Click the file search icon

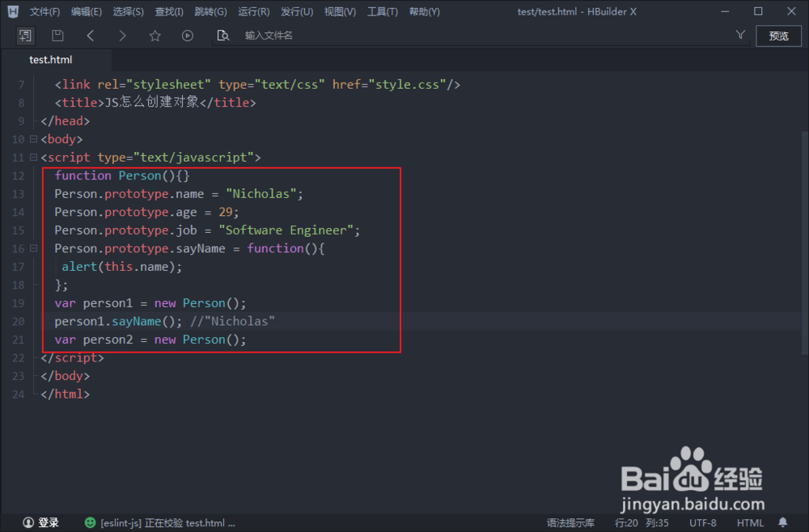click(223, 36)
